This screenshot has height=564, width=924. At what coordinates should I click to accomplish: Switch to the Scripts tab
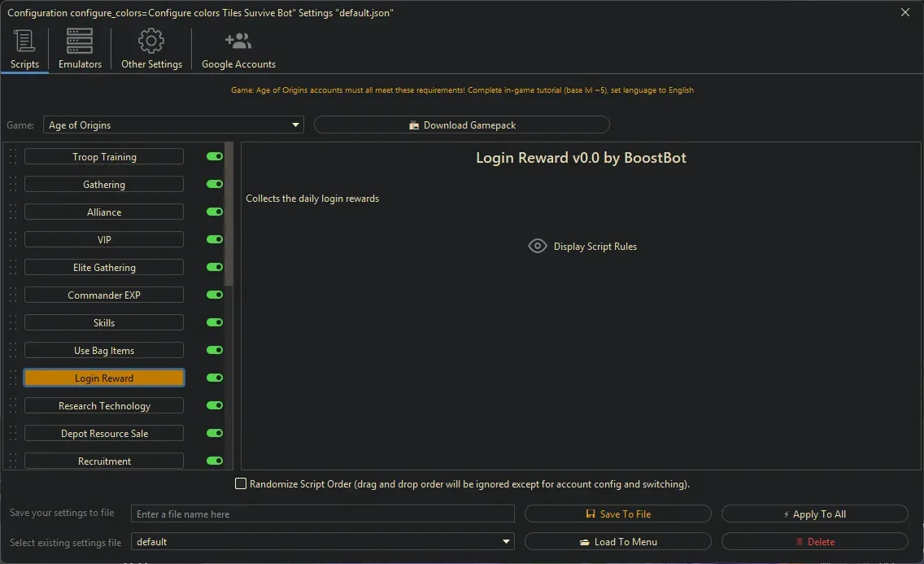click(x=24, y=49)
